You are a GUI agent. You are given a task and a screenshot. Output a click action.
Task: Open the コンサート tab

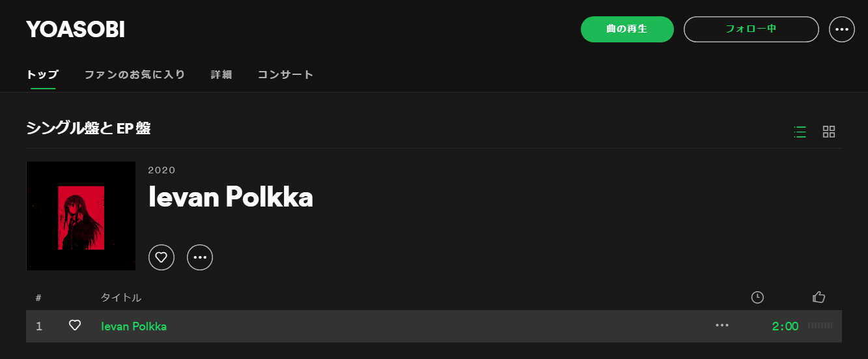coord(286,75)
